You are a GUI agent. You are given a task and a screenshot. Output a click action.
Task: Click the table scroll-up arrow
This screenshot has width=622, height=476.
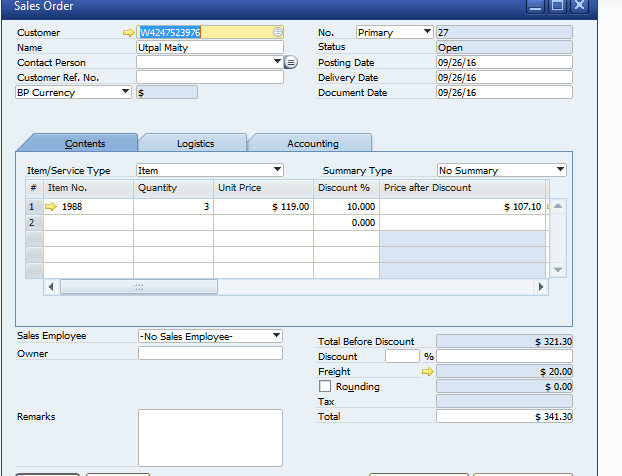pos(558,206)
